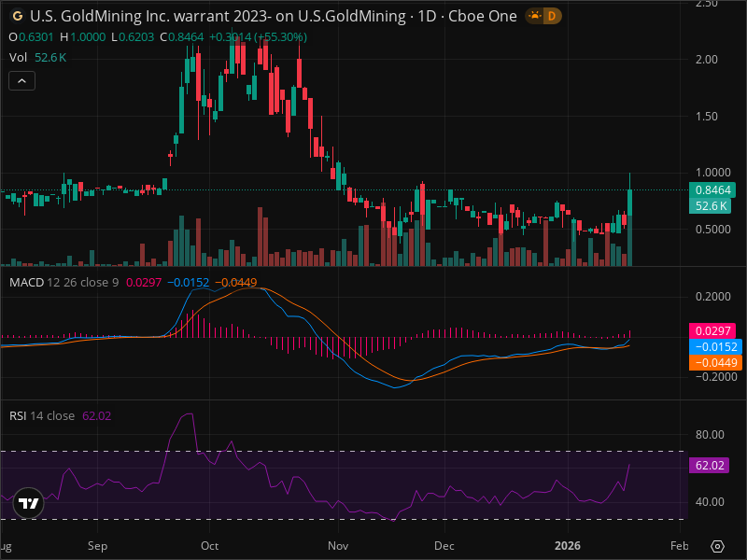Click the 80.00 RSI scale level
The width and height of the screenshot is (747, 560).
pyautogui.click(x=710, y=434)
